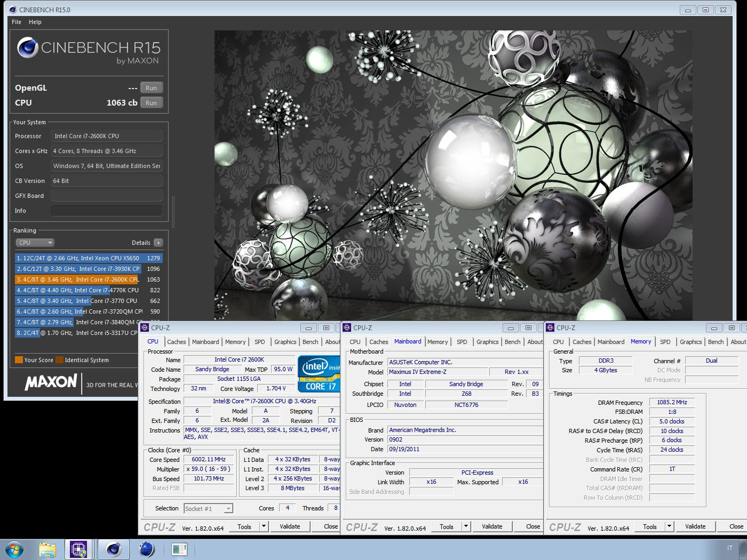Open SPD tab in Mainboard CPU-Z window
The image size is (747, 560).
coord(462,342)
